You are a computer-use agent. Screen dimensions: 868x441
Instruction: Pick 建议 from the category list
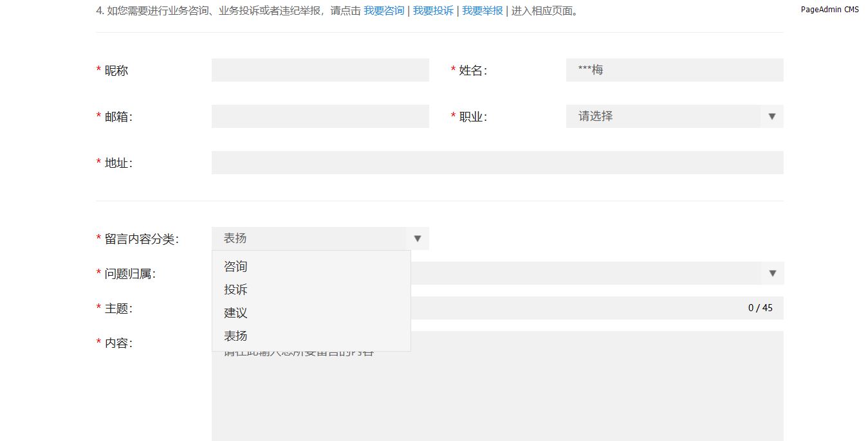235,313
